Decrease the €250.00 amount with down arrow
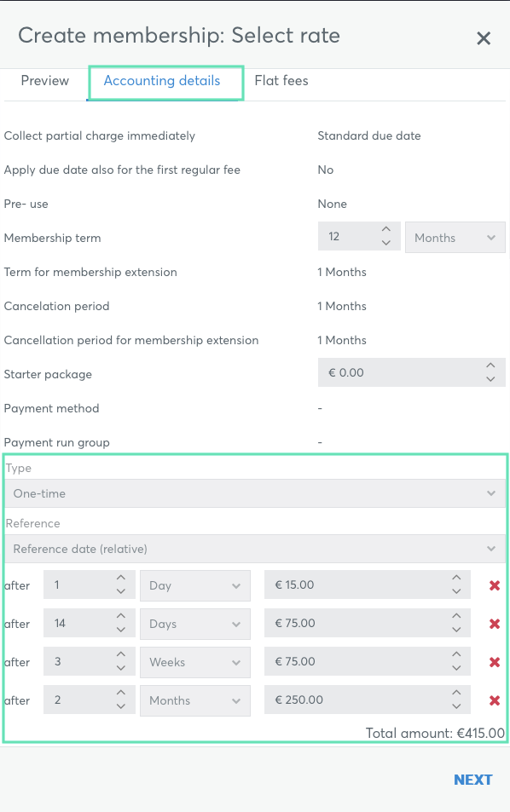Viewport: 510px width, 812px height. pos(456,705)
